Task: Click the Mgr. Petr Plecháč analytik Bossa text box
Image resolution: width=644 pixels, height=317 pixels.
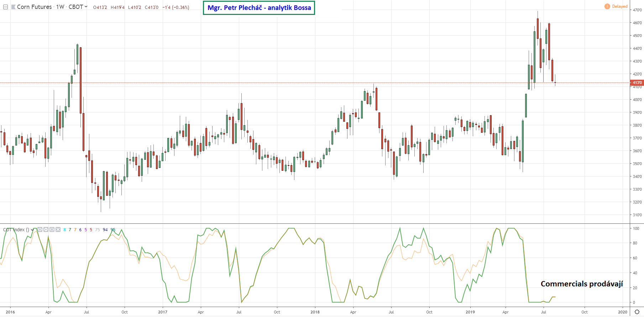Action: pos(259,8)
